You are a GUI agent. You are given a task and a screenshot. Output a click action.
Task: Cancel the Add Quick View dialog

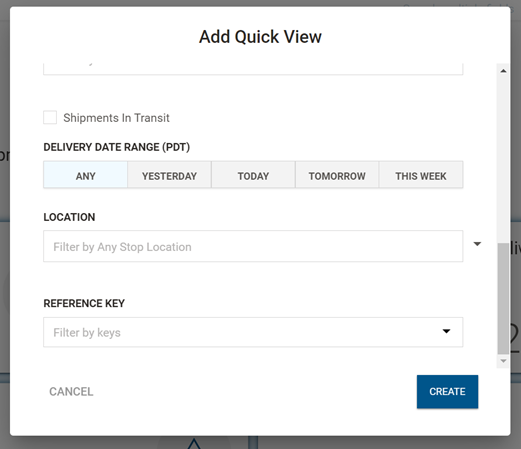pyautogui.click(x=71, y=392)
